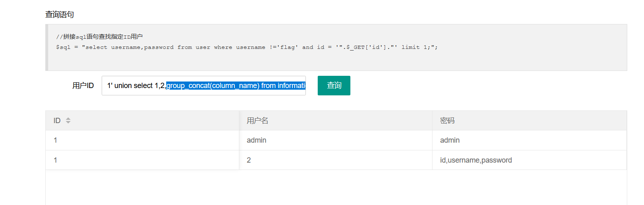
Task: Click the 用户名 column header
Action: click(335, 121)
